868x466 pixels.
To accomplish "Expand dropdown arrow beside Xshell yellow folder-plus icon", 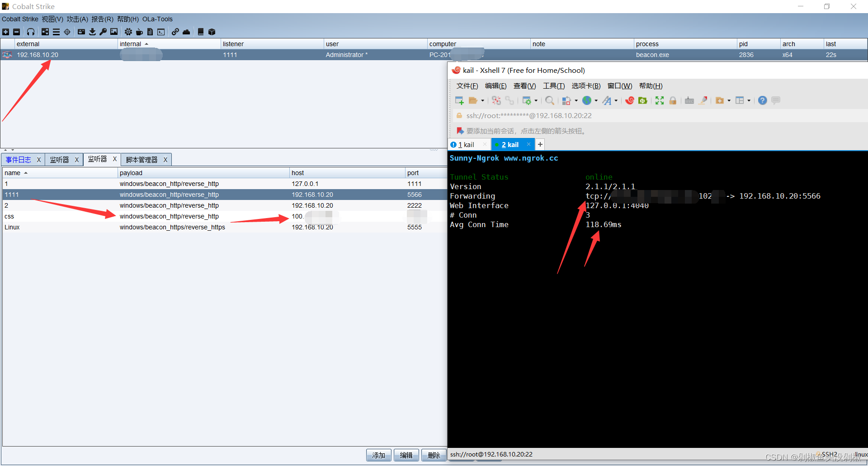I will 729,100.
